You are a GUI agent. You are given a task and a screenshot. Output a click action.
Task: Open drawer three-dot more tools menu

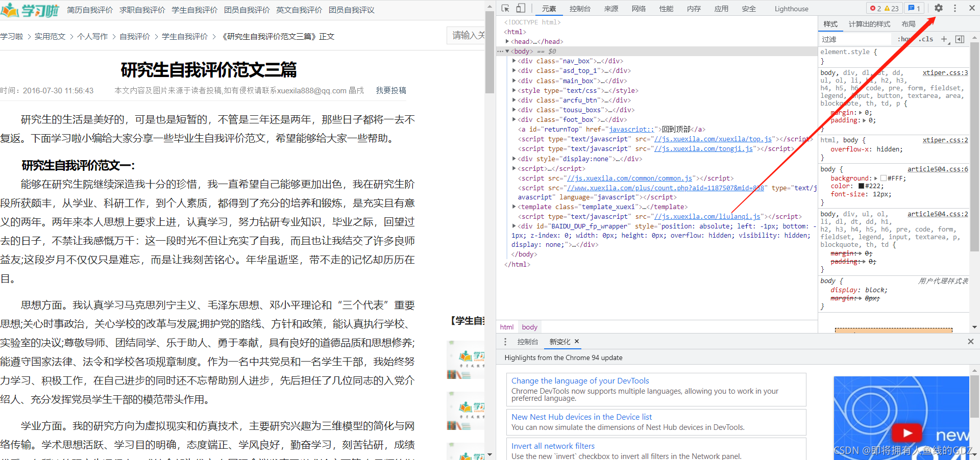pos(505,342)
